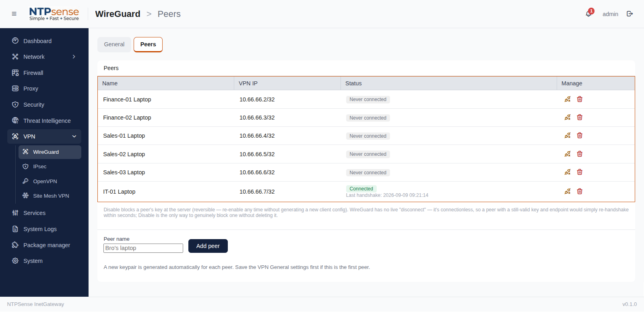The image size is (644, 312).
Task: Select the Peers tab
Action: coord(148,44)
